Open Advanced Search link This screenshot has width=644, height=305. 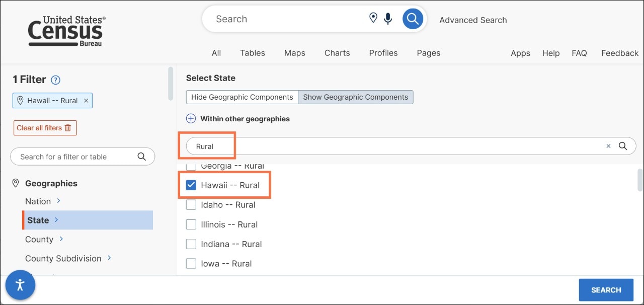click(473, 20)
